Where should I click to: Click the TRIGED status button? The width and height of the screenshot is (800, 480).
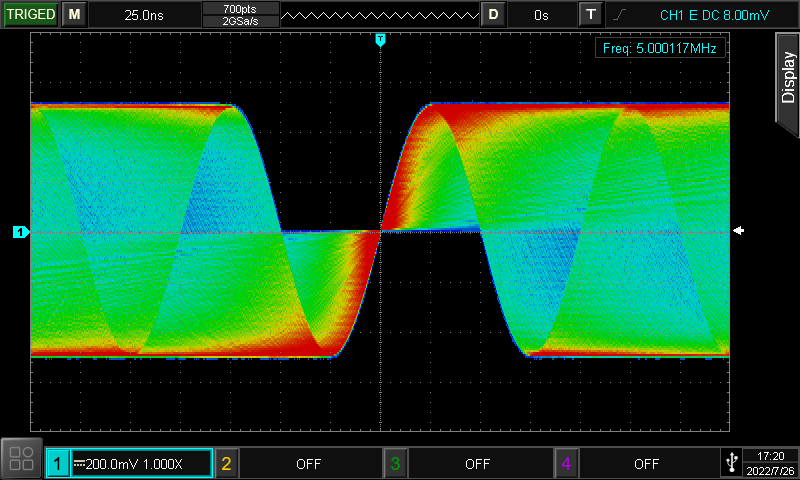click(31, 15)
